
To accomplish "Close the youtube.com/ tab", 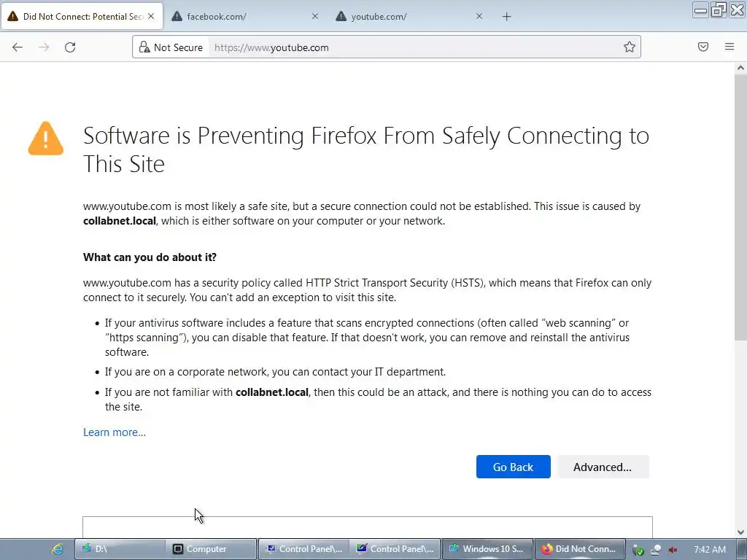I will (479, 16).
